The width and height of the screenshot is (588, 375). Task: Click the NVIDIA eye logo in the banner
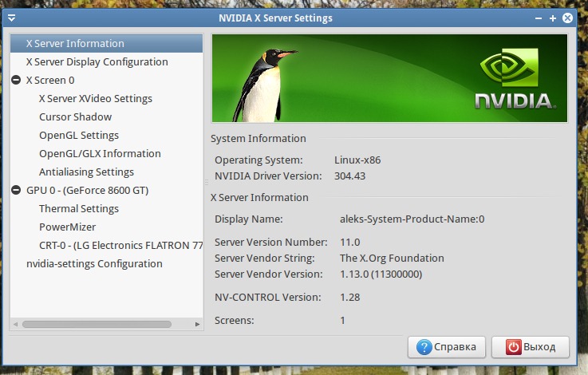click(x=509, y=67)
